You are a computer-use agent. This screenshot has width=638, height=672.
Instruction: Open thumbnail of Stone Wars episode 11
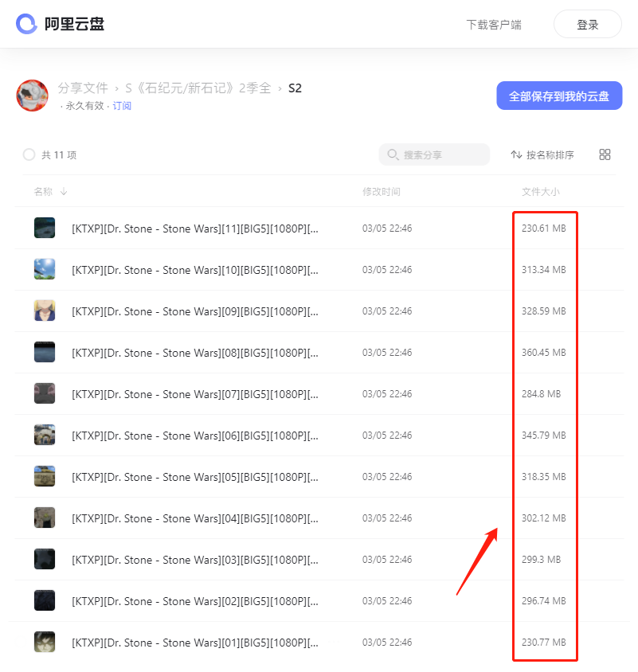tap(45, 228)
